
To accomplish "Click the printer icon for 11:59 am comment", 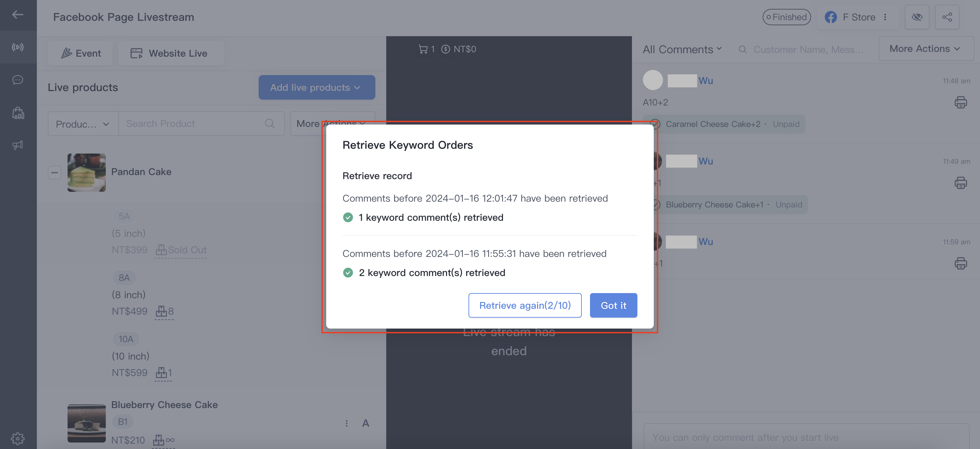I will pyautogui.click(x=960, y=263).
